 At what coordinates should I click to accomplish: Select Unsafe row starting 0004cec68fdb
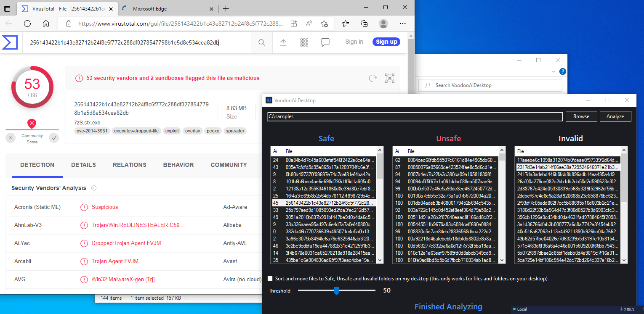445,160
